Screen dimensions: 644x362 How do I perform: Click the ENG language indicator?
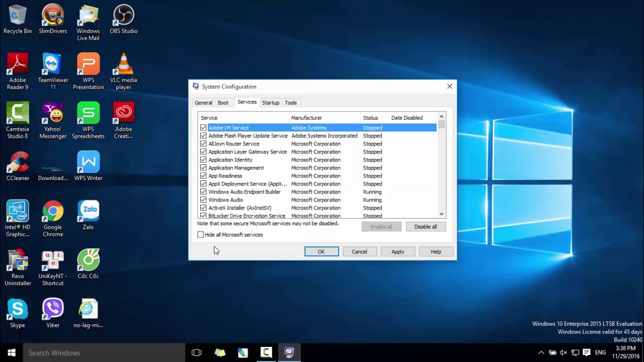(600, 353)
